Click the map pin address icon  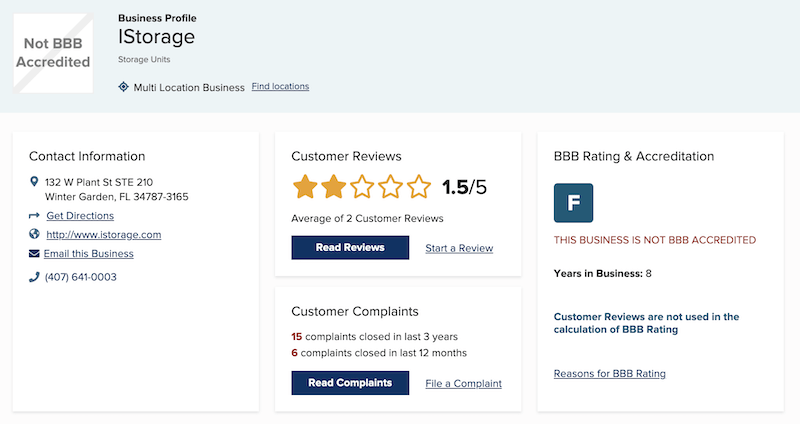click(x=34, y=181)
